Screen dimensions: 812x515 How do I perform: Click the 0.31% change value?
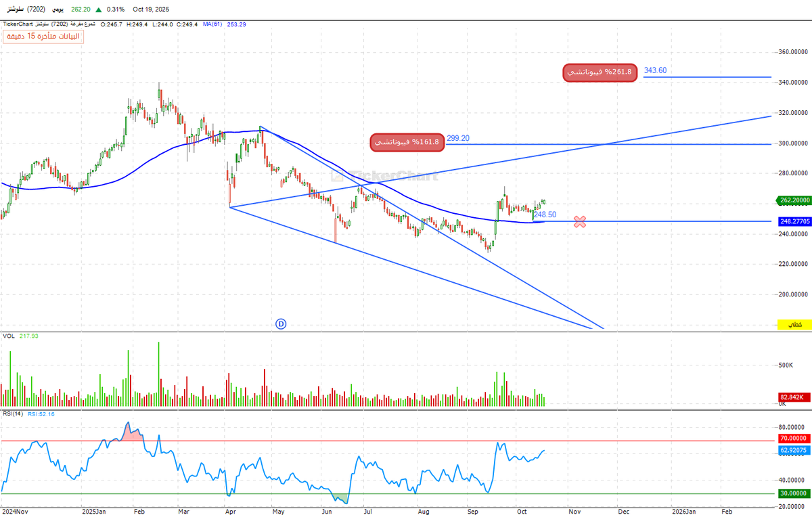pos(116,9)
